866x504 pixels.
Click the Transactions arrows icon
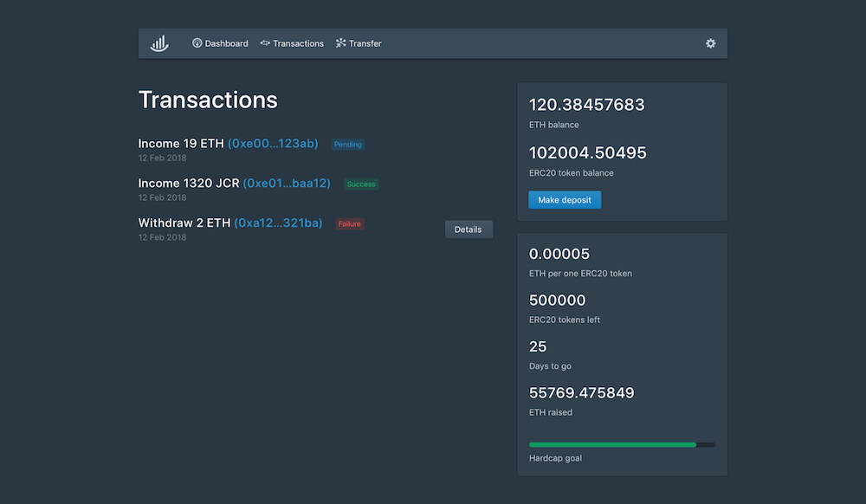[x=265, y=43]
